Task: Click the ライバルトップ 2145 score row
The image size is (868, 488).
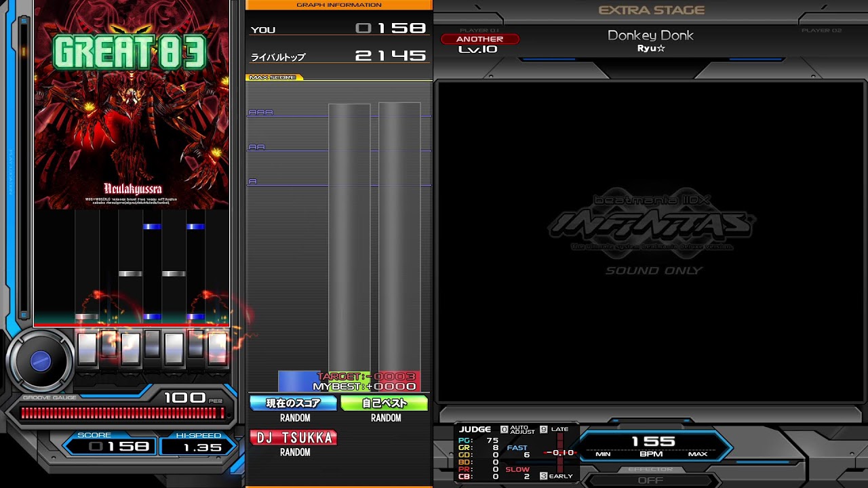Action: pyautogui.click(x=339, y=56)
